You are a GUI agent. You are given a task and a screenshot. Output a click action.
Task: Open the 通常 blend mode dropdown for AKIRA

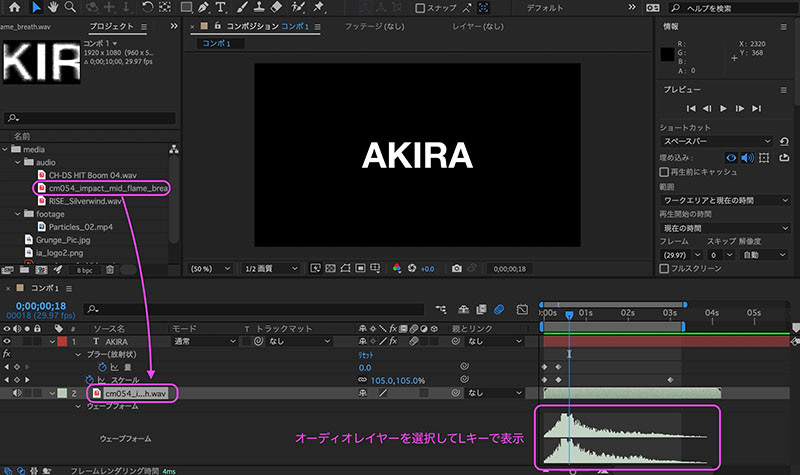204,341
